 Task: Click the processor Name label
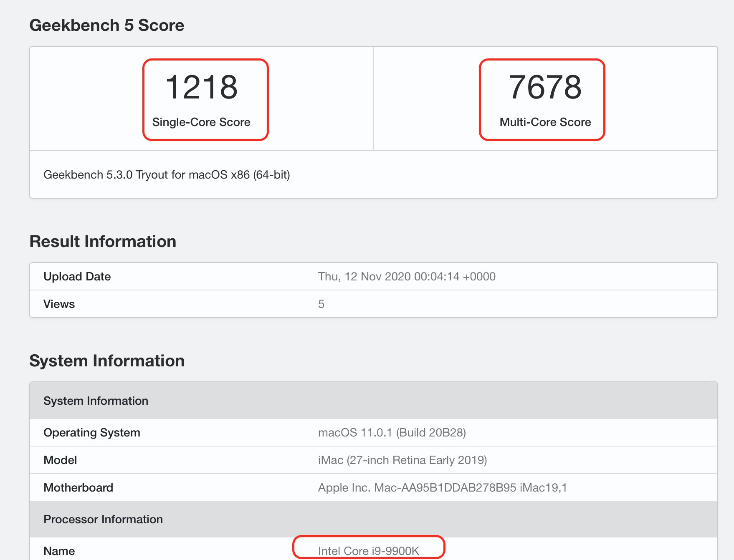click(x=59, y=551)
